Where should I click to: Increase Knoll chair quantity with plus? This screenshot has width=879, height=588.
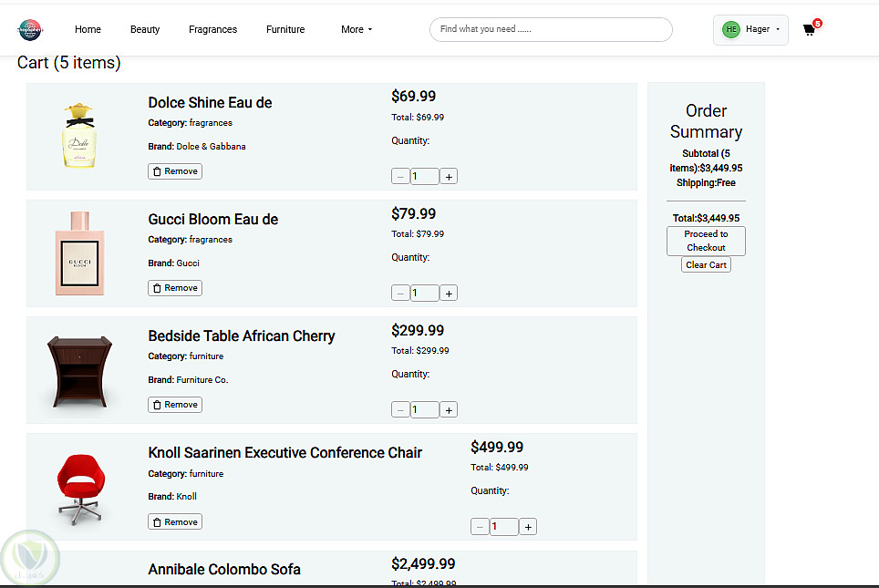[x=528, y=527]
